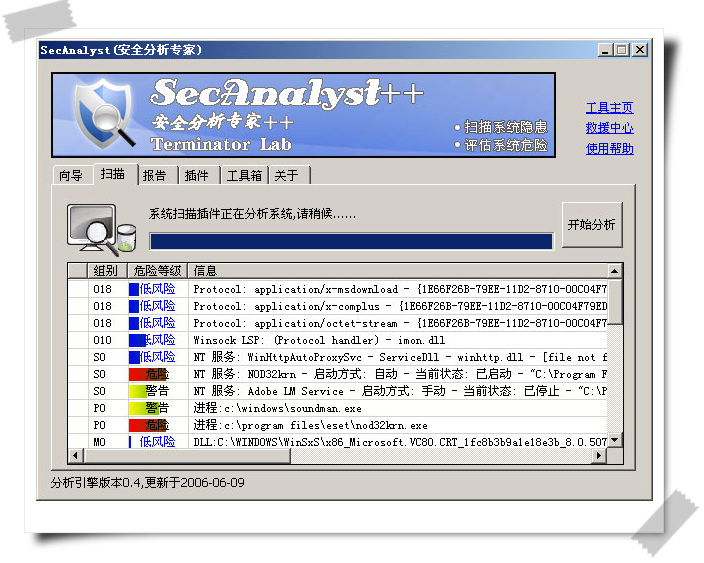
Task: Click the list scroll up arrow
Action: [x=615, y=271]
